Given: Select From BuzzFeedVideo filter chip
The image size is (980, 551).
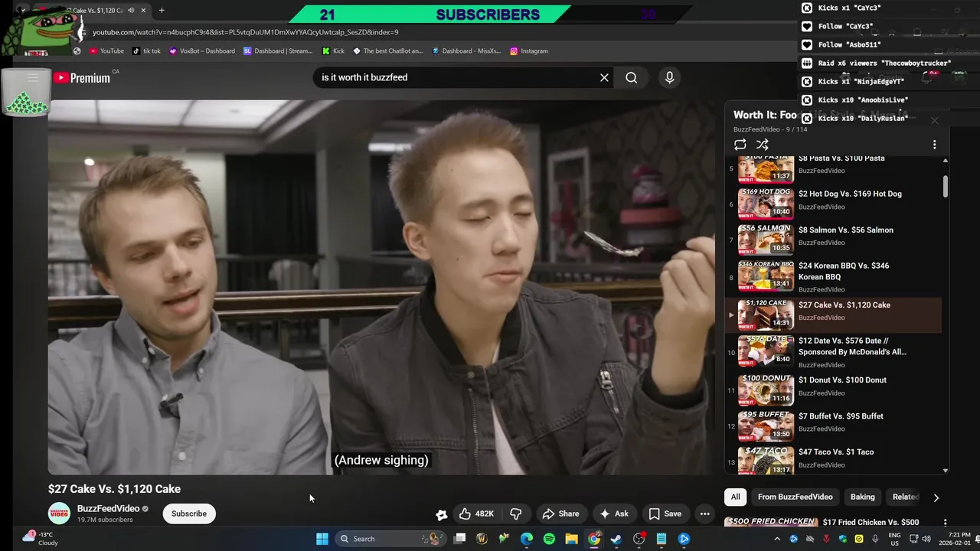Looking at the screenshot, I should [x=795, y=497].
